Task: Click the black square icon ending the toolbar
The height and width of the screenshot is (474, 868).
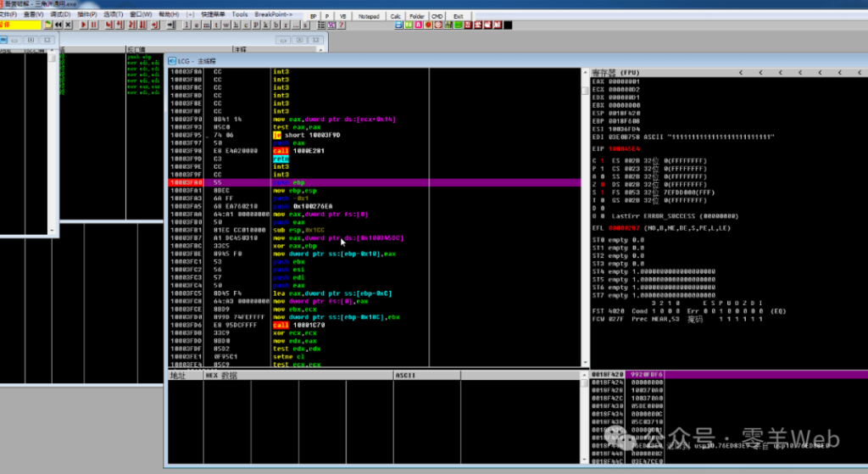Action: tap(508, 25)
